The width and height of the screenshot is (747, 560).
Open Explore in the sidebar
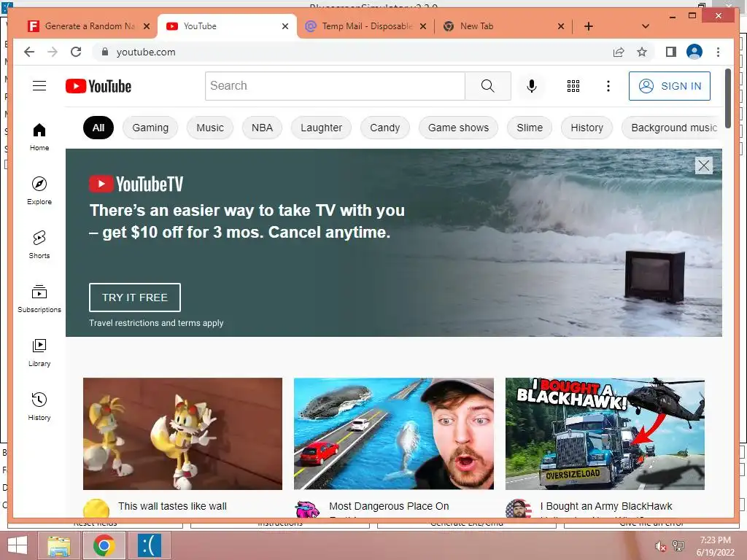[x=39, y=191]
